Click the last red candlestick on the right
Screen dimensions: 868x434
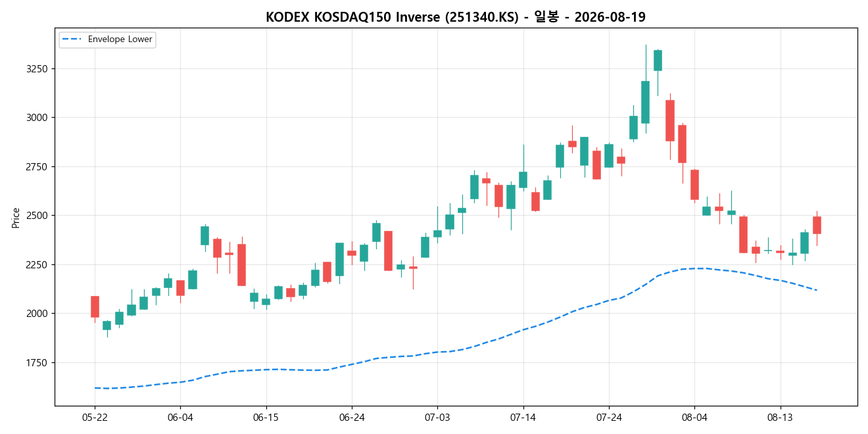pos(817,226)
